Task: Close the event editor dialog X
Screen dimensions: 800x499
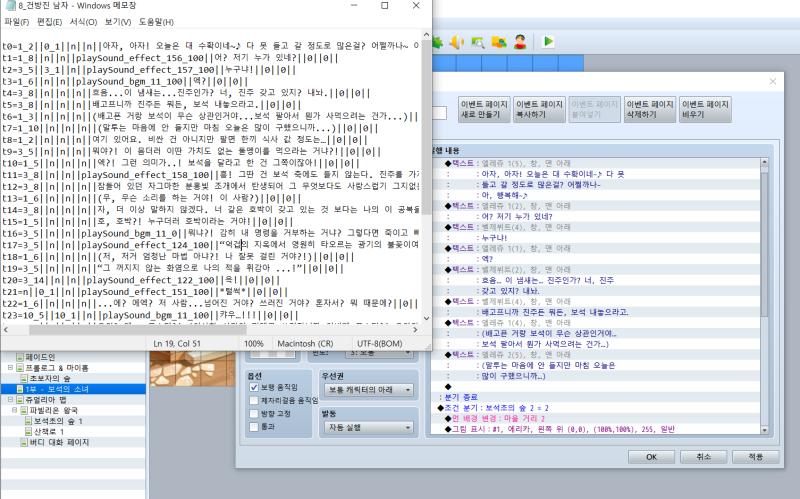Action: [x=772, y=82]
